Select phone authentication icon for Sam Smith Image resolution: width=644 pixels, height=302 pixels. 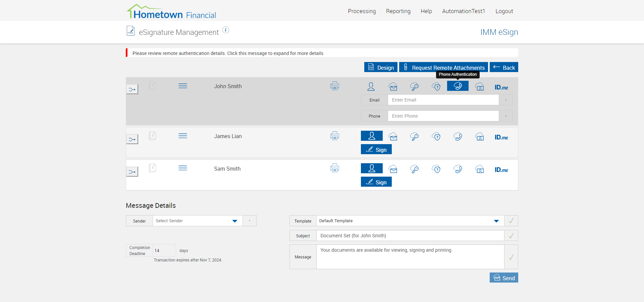pos(458,169)
